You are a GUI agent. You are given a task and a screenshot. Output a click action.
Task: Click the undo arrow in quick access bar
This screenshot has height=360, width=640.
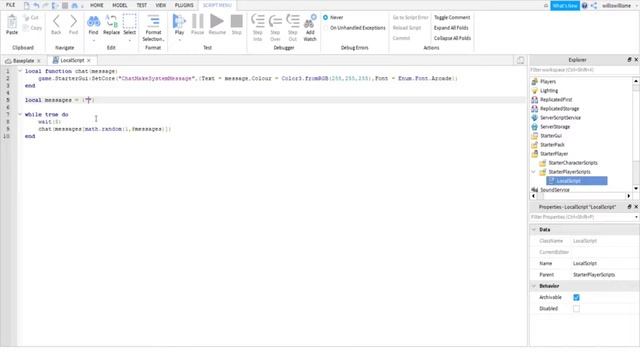click(x=36, y=5)
